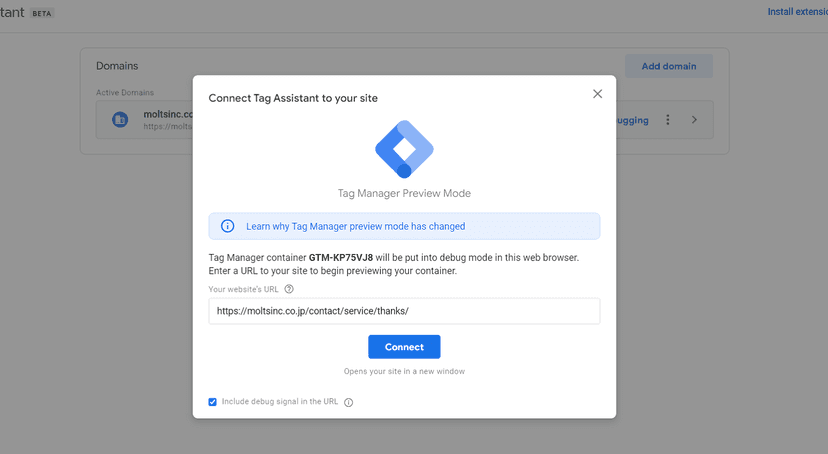
Task: Click the 'Active Domains' label
Action: pos(125,92)
